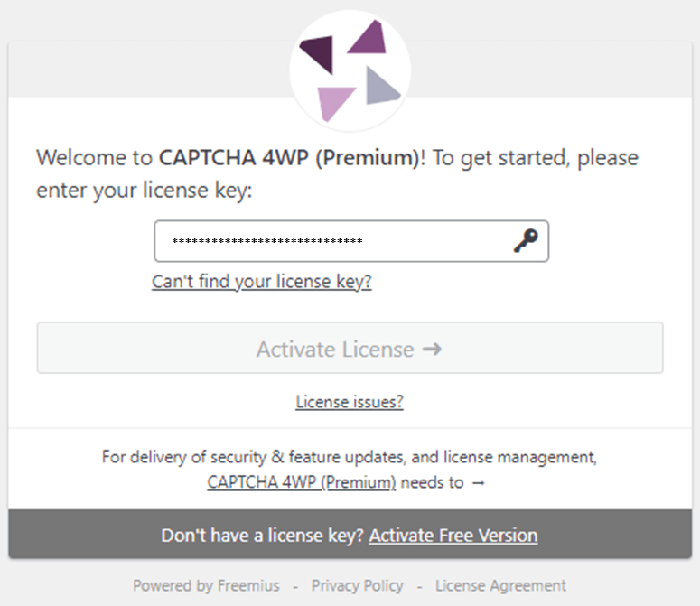
Task: Click the dark purple triangle in the logo
Action: click(319, 52)
